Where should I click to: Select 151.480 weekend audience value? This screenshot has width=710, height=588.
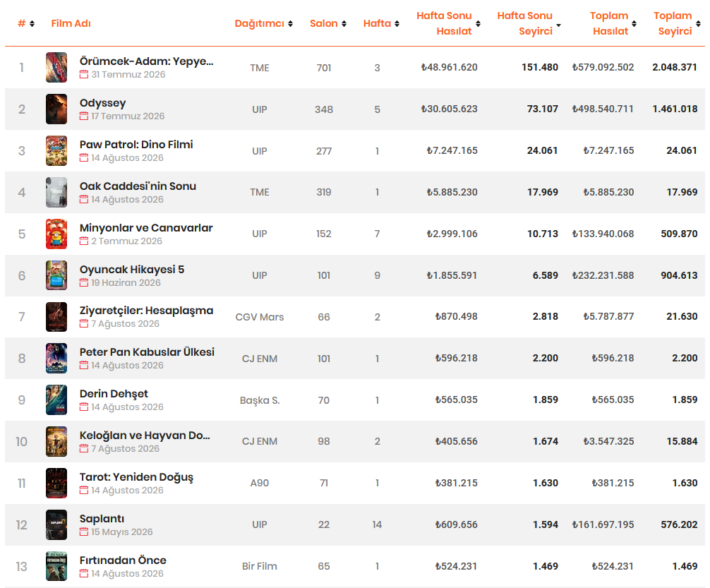pos(540,68)
